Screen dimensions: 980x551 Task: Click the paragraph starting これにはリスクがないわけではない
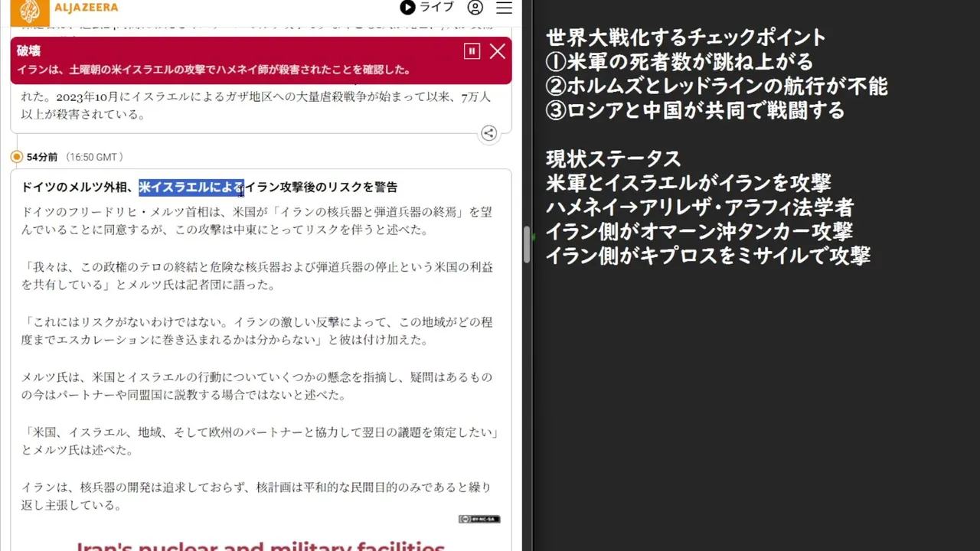click(x=256, y=331)
